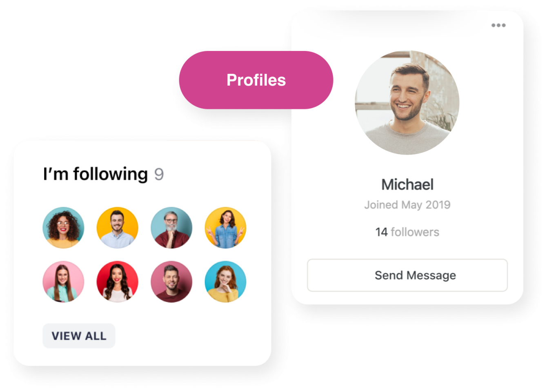Click the Michael name heading
The image size is (547, 392).
tap(407, 184)
